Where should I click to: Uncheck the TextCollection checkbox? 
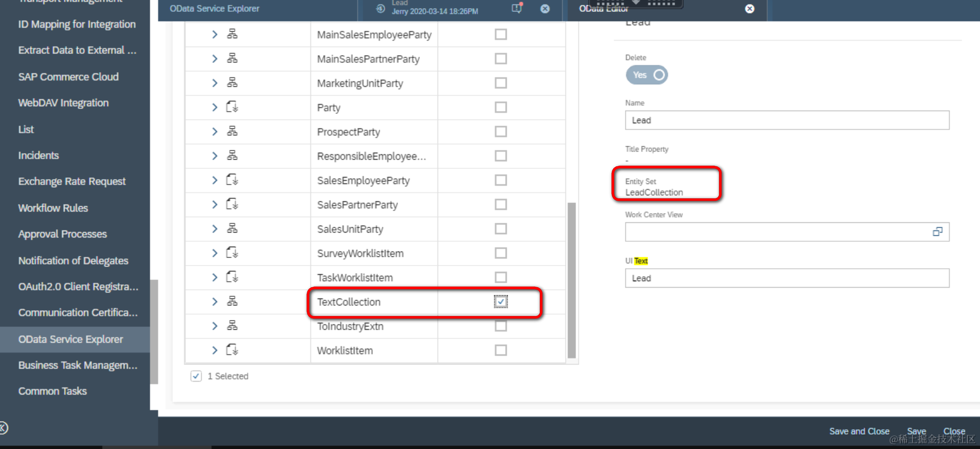click(x=501, y=302)
